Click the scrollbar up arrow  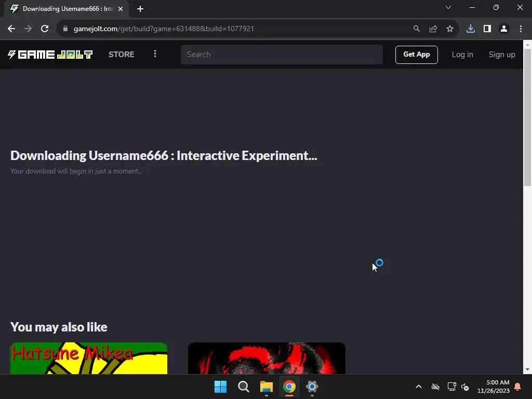[x=527, y=45]
